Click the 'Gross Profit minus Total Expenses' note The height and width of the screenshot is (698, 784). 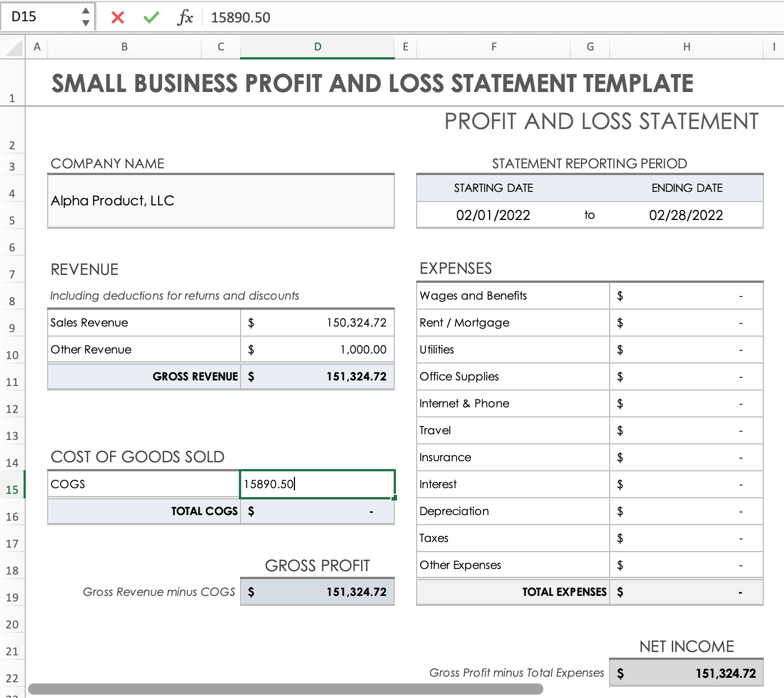pos(516,673)
